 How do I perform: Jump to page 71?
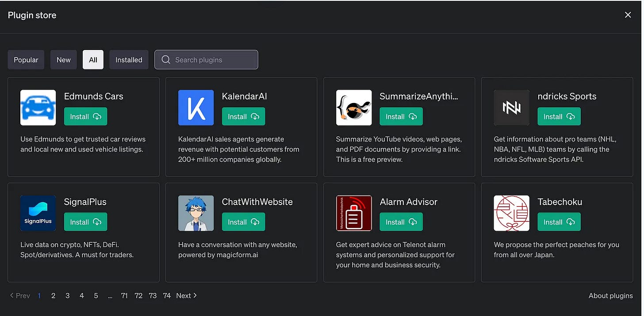coord(124,296)
